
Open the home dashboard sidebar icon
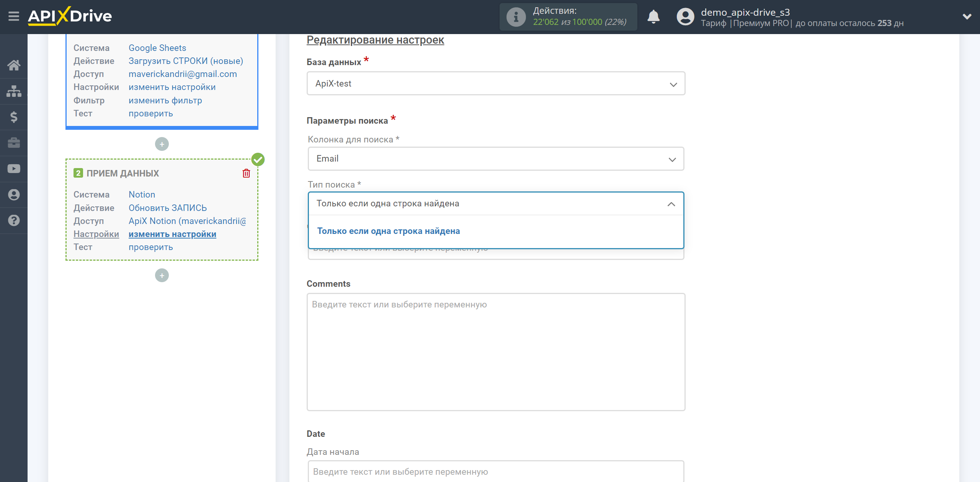14,65
